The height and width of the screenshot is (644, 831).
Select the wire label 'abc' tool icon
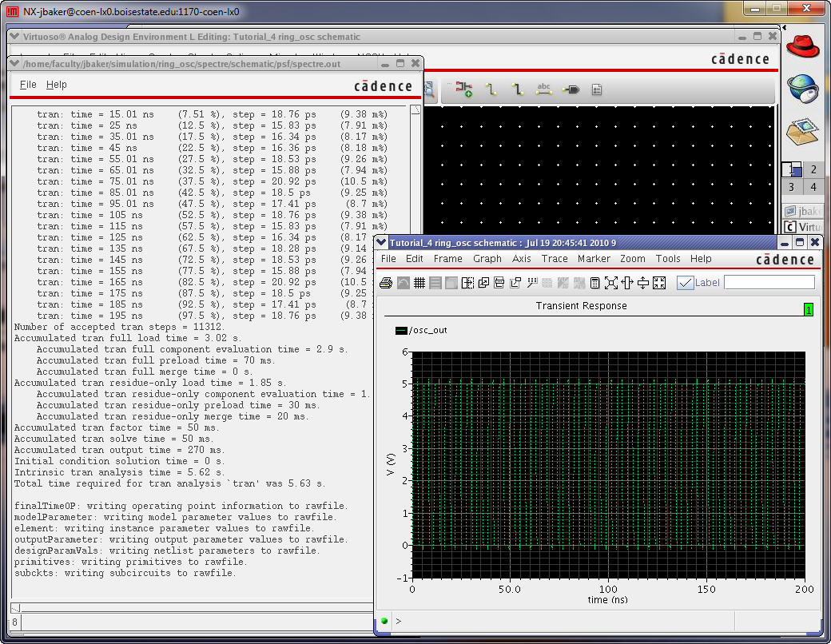click(544, 89)
